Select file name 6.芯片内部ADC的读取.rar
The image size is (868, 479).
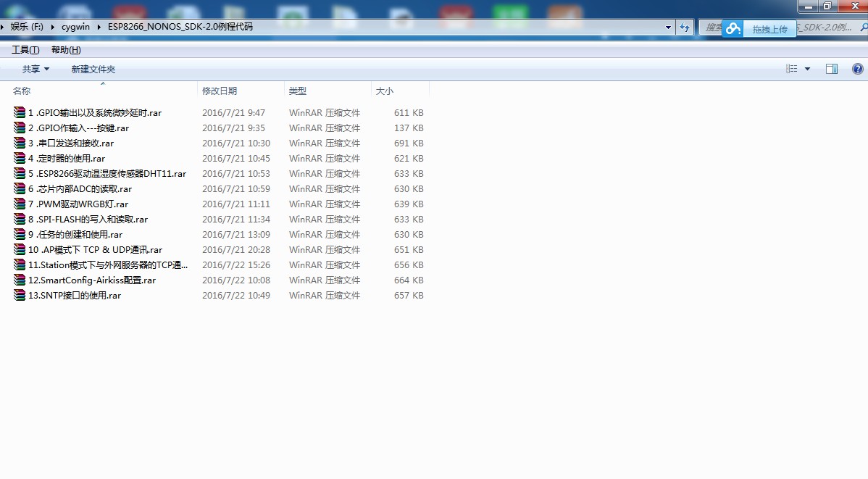(80, 189)
